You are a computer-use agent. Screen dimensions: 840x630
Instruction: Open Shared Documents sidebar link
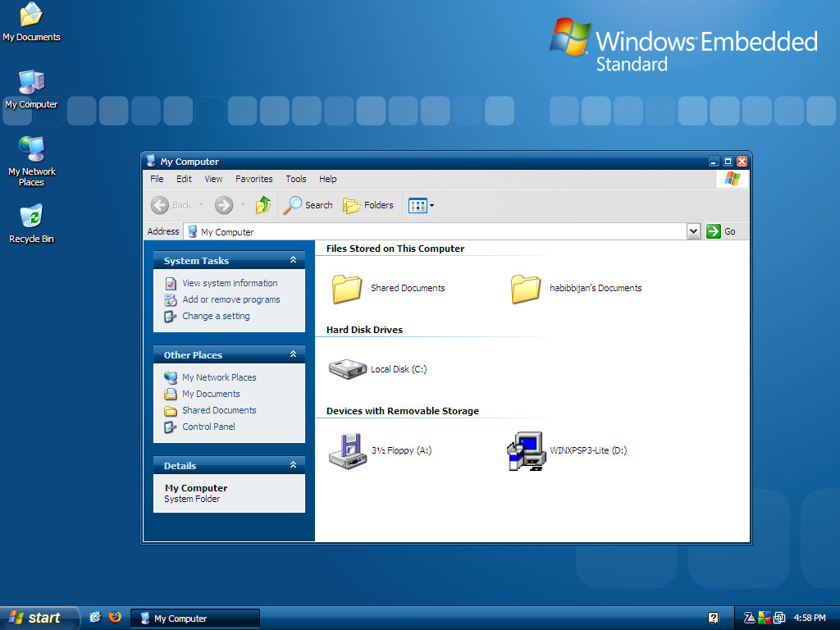click(x=219, y=410)
